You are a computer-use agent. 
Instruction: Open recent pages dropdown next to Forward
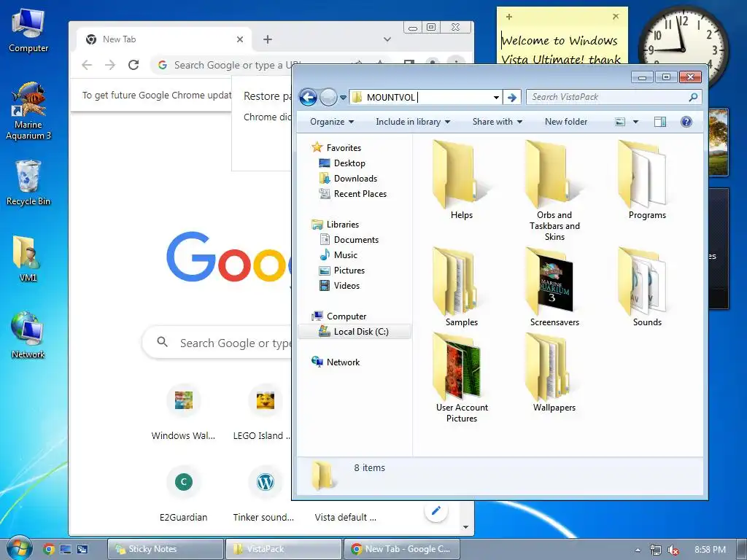point(343,98)
